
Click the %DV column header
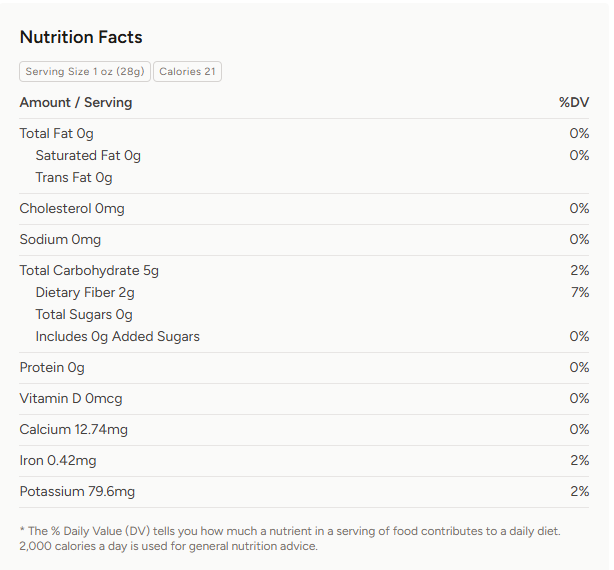pos(574,102)
